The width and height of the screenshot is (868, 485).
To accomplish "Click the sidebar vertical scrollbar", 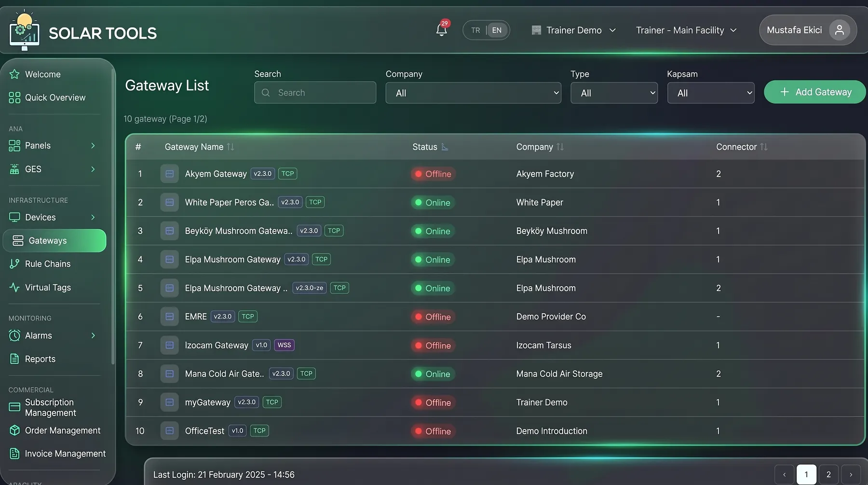I will [x=113, y=217].
